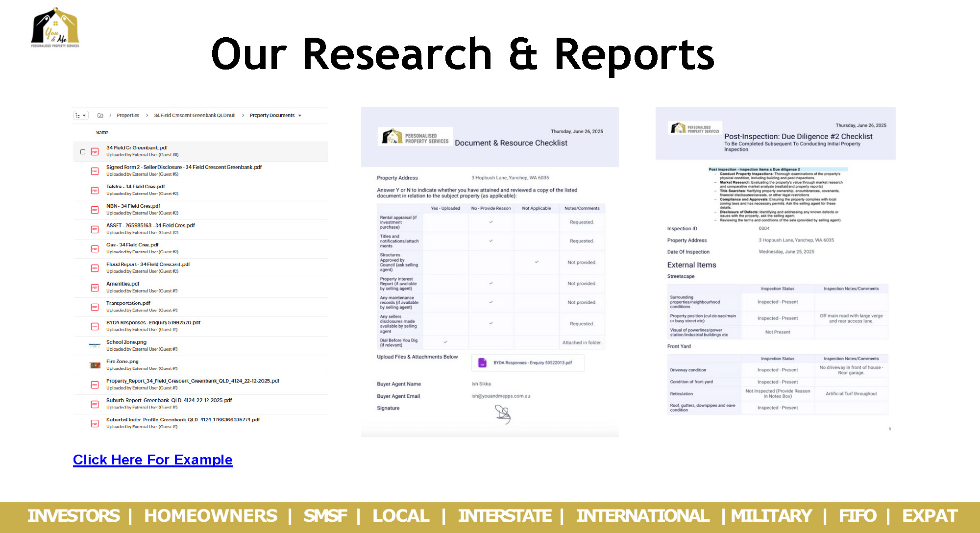
Task: Open 34 Field Crescent Greenbank breadcrumb folder
Action: [x=195, y=116]
